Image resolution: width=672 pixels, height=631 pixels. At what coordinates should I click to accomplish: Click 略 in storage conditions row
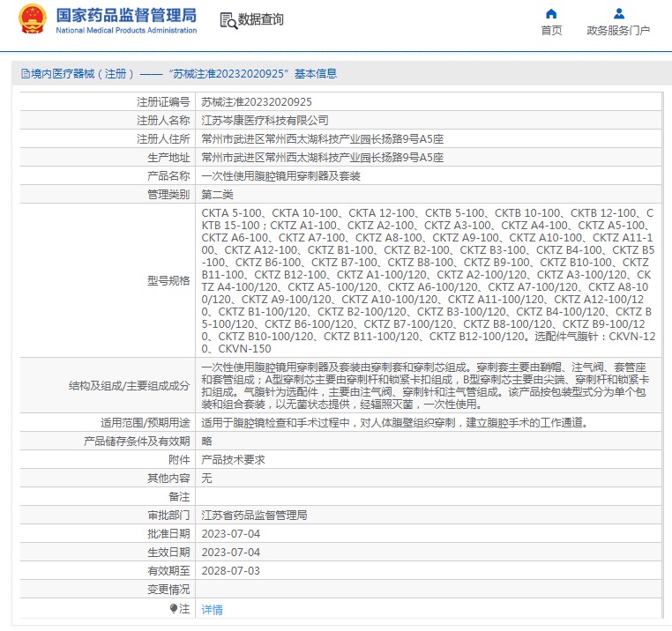point(206,442)
